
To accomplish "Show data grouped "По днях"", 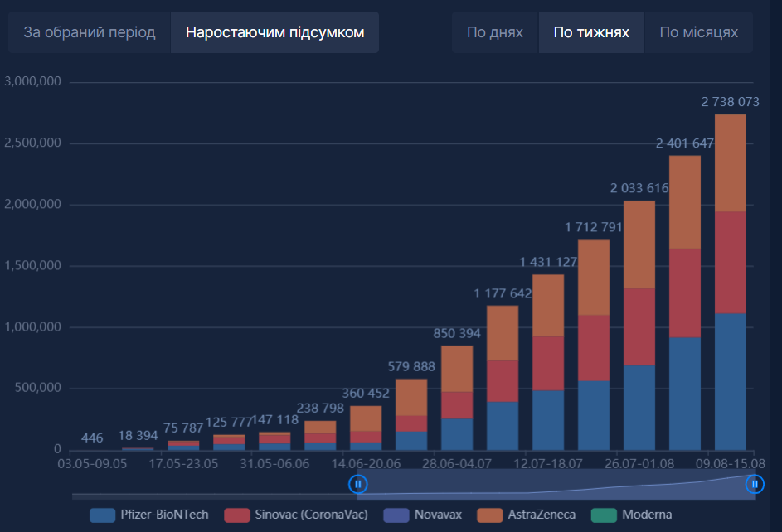I will pos(495,32).
